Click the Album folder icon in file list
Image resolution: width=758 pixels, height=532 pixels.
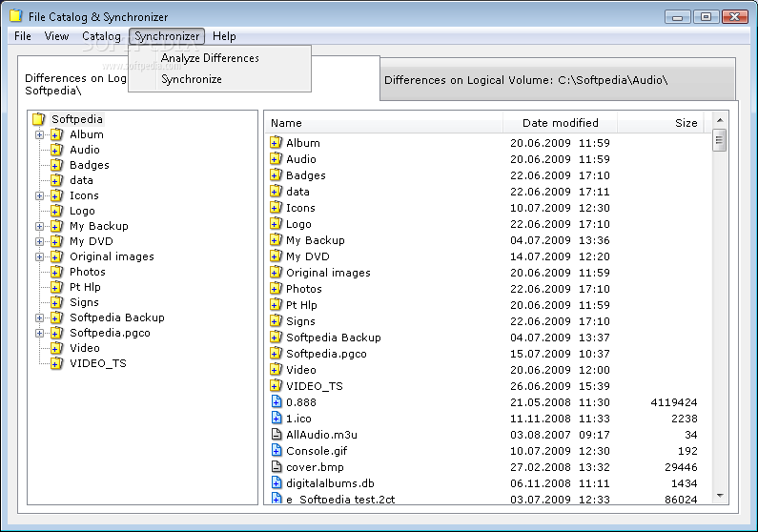pos(276,143)
